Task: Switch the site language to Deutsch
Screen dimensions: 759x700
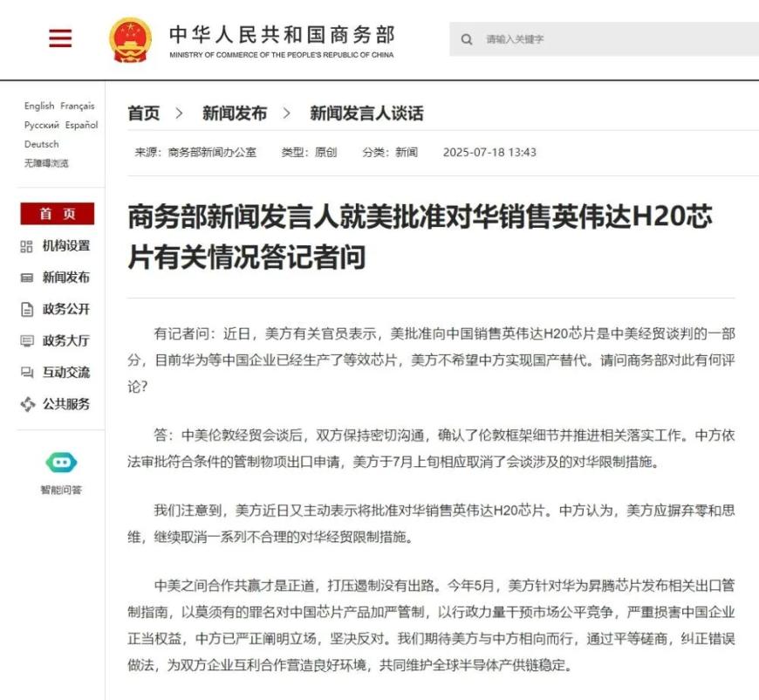Action: [x=40, y=143]
